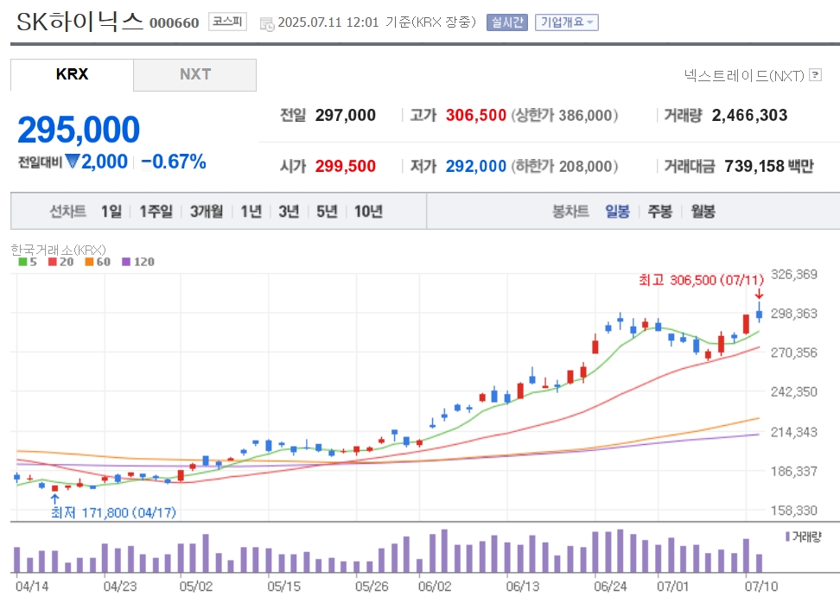Click the -0.67% change percentage

click(174, 162)
